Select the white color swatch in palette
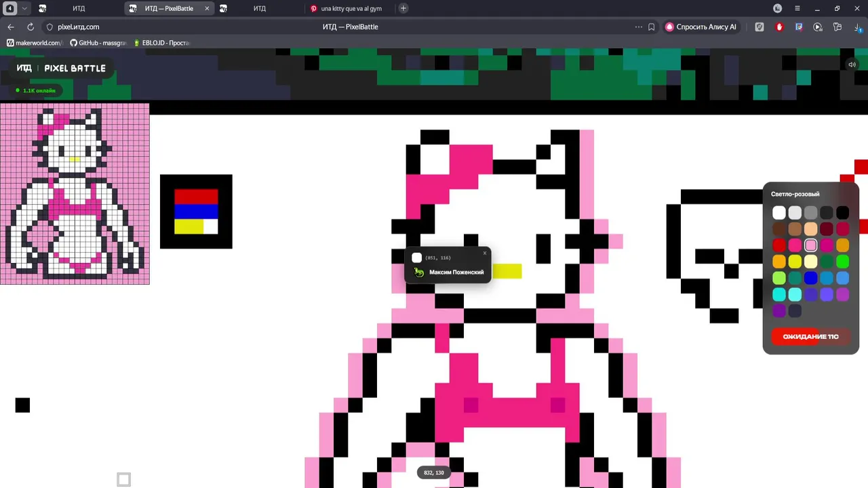 [779, 213]
